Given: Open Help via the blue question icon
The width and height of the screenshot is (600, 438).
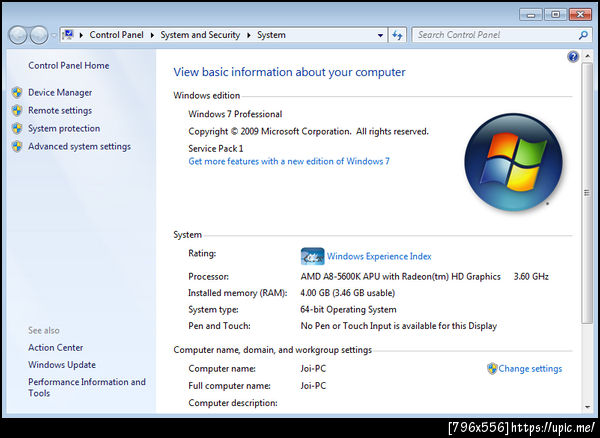Looking at the screenshot, I should tap(573, 57).
